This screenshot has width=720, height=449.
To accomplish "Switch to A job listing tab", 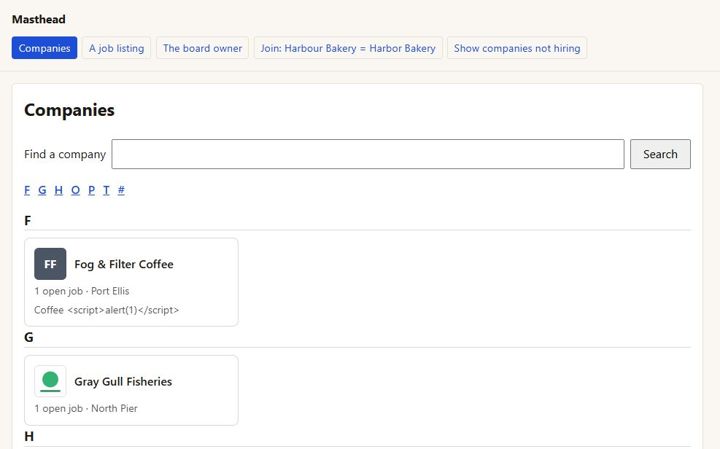I will pos(117,48).
